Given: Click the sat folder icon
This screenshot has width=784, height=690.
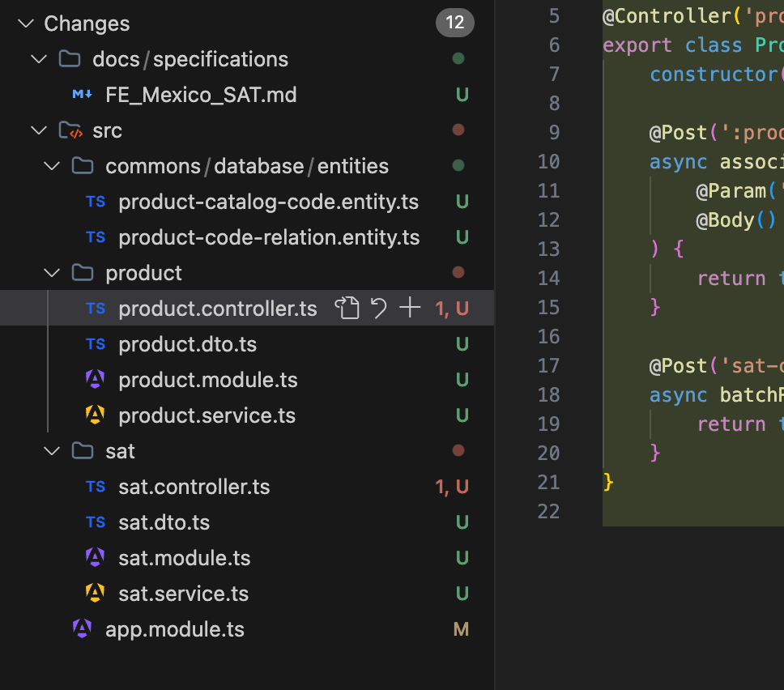Looking at the screenshot, I should 83,451.
